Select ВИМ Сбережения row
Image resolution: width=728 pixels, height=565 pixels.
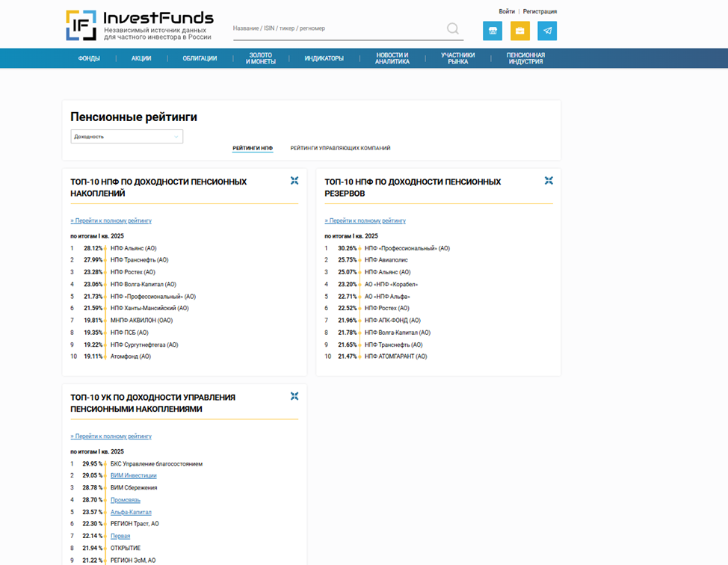click(x=134, y=488)
